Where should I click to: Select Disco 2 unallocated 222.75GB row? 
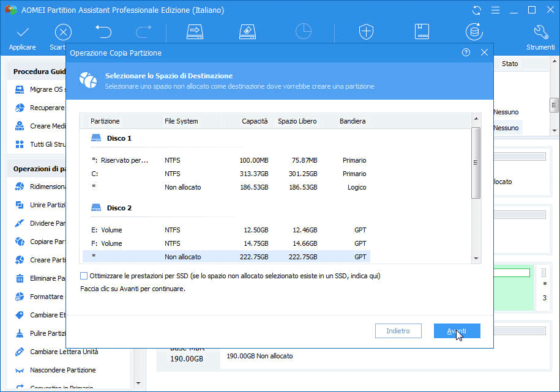[x=226, y=257]
